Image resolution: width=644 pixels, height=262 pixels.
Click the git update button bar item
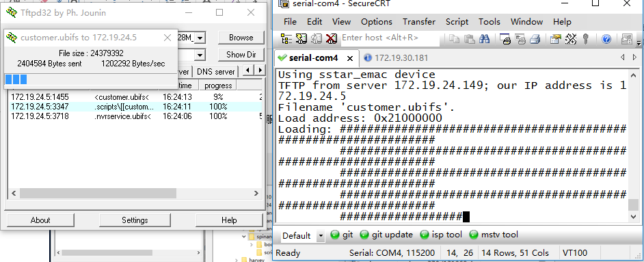click(x=386, y=235)
